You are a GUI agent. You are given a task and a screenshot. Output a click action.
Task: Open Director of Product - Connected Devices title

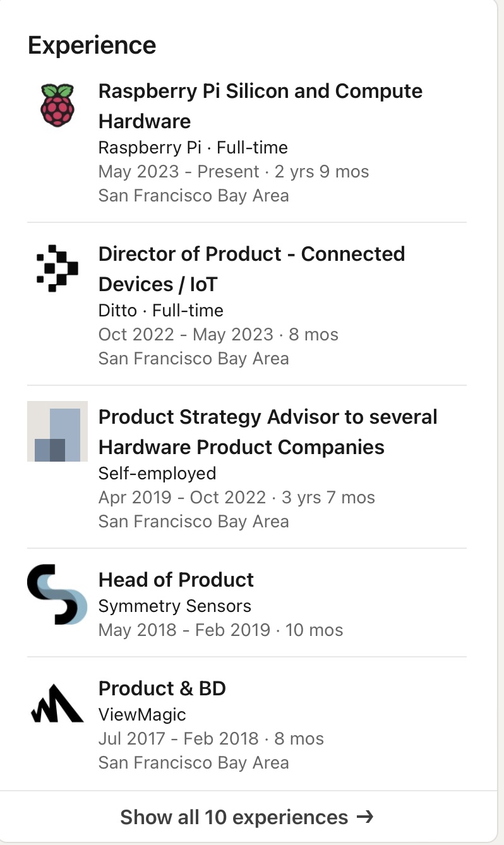[x=251, y=268]
